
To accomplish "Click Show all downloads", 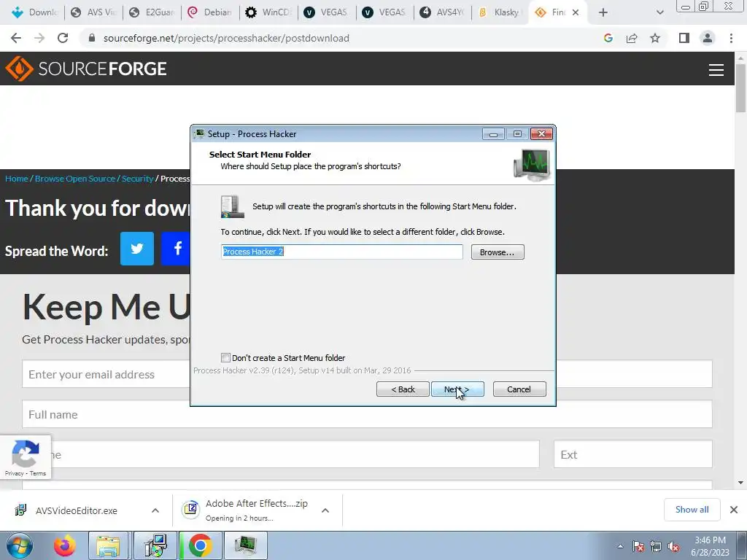I will tap(692, 510).
